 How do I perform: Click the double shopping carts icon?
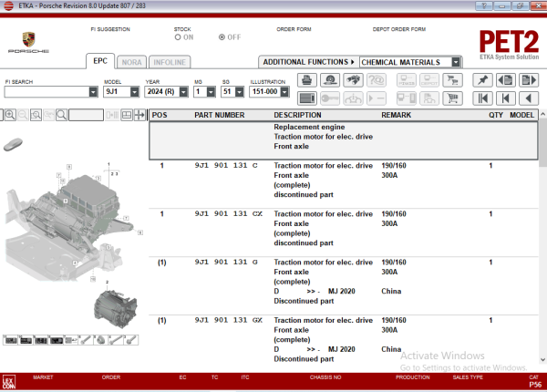[x=452, y=80]
